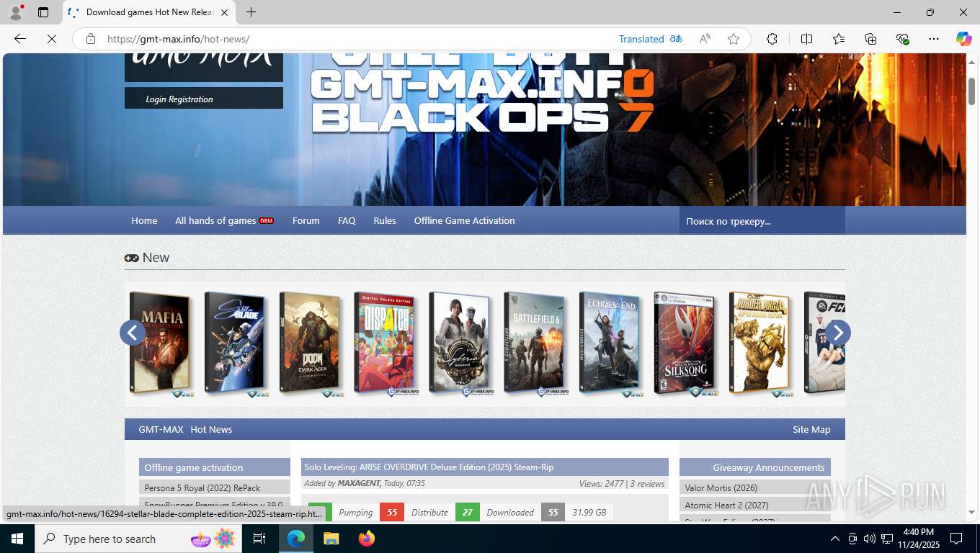Add this page to favorites star

click(x=734, y=39)
